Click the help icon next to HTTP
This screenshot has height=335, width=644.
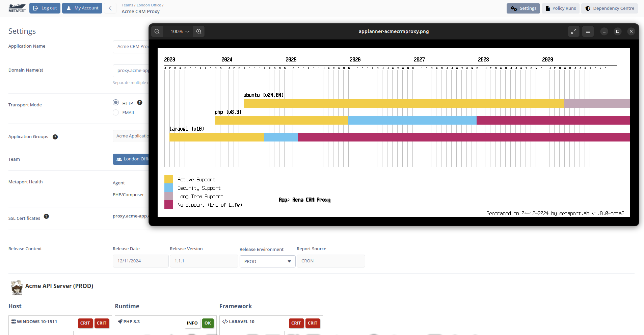[x=140, y=102]
